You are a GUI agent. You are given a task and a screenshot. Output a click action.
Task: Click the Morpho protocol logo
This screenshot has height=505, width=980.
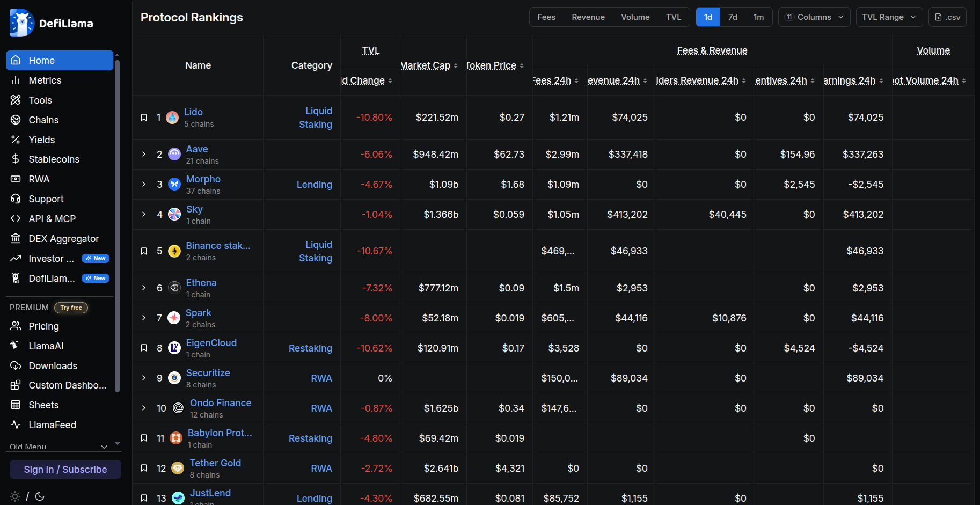(x=174, y=185)
